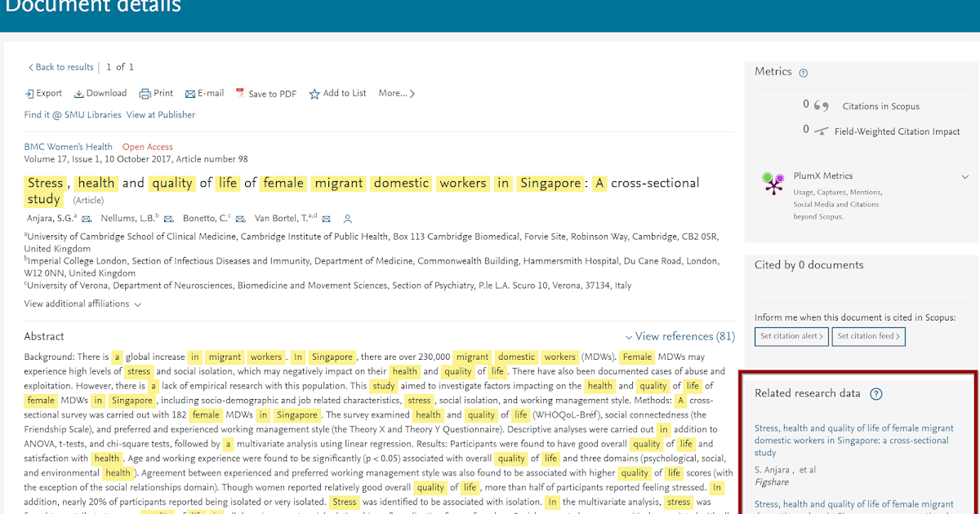This screenshot has width=980, height=514.
Task: Click the Open Access label
Action: click(x=148, y=146)
